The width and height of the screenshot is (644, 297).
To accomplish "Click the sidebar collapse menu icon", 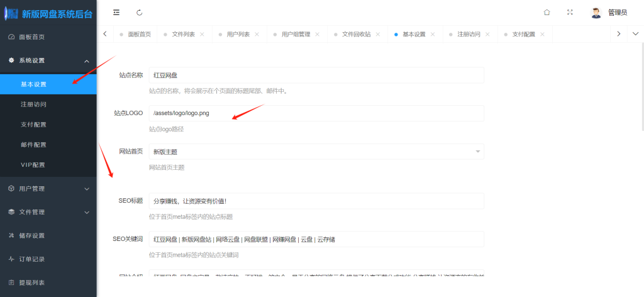I will 116,13.
